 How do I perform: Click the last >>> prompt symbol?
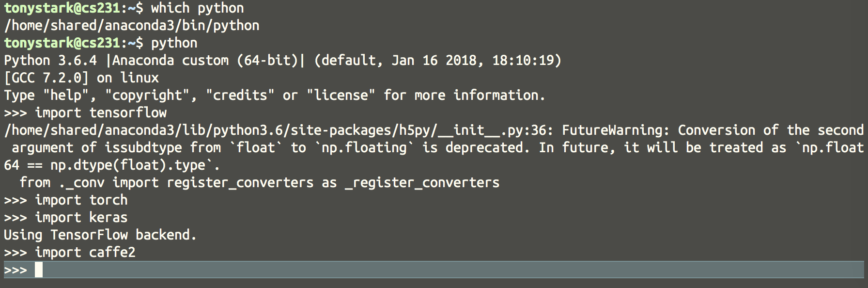pos(15,270)
